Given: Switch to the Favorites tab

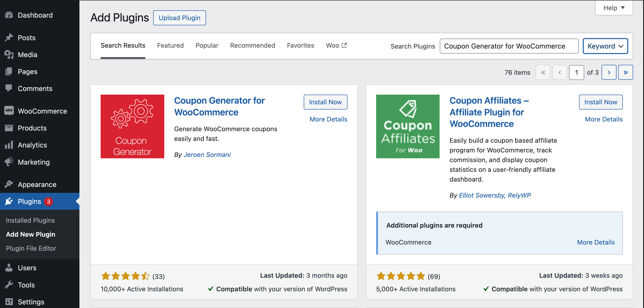Looking at the screenshot, I should (x=300, y=45).
